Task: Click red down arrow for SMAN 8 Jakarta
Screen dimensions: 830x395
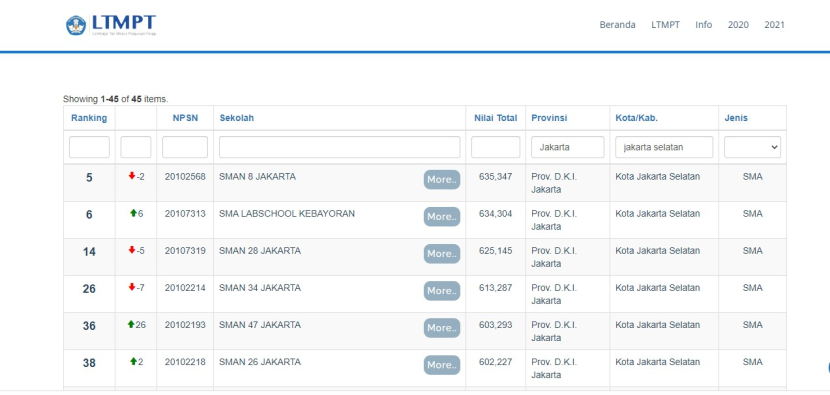Action: click(132, 176)
